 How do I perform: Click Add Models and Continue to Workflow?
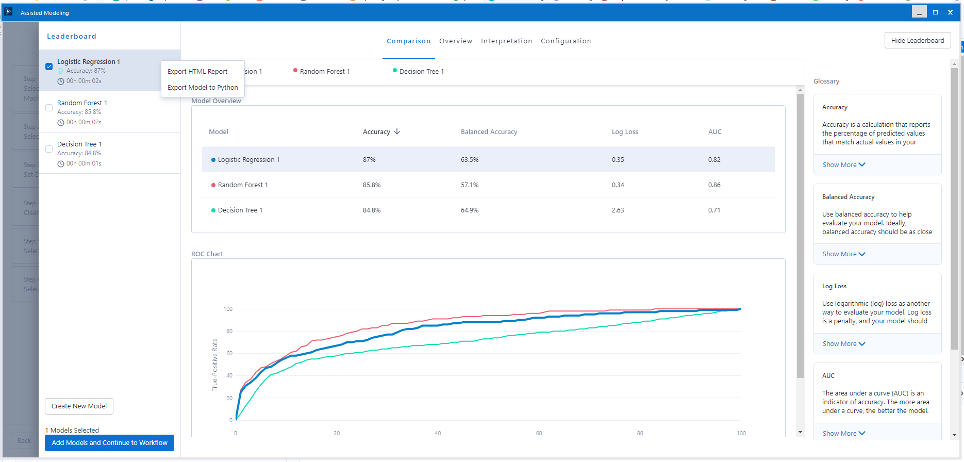(x=109, y=443)
